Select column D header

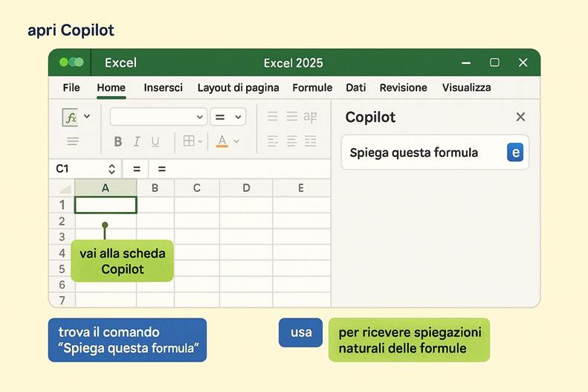pyautogui.click(x=246, y=188)
